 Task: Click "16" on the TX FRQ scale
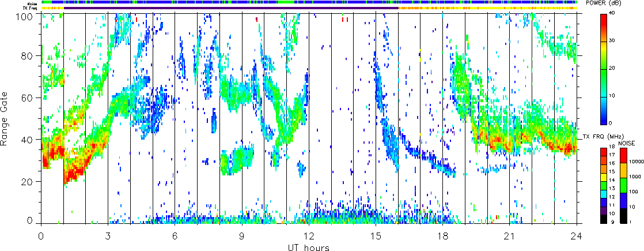[x=612, y=163]
